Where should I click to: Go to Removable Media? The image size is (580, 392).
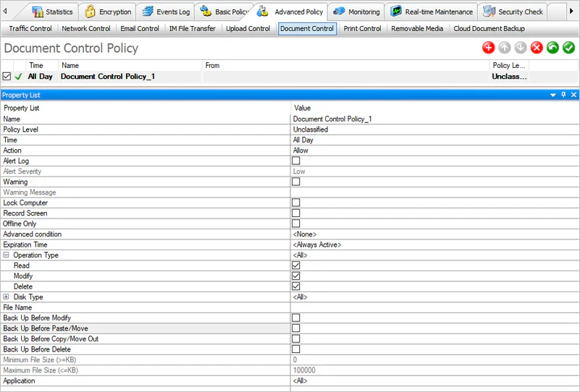(x=417, y=28)
